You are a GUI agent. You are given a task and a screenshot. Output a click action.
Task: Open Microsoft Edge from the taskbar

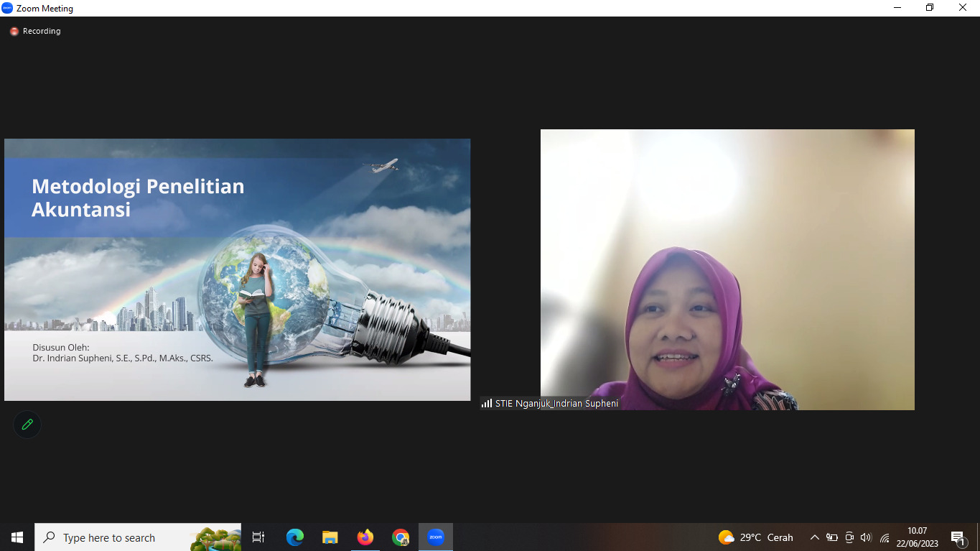click(294, 537)
